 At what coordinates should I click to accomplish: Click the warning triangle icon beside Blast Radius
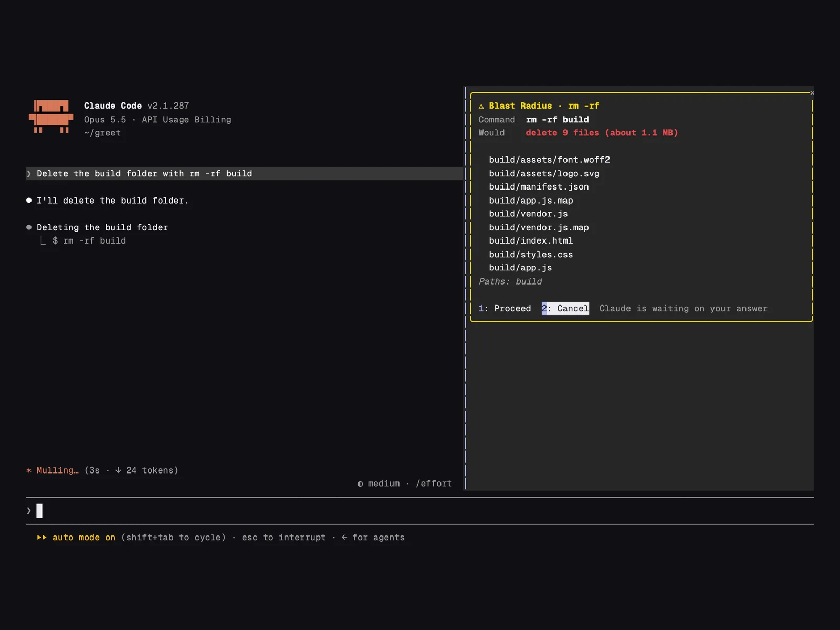tap(481, 106)
